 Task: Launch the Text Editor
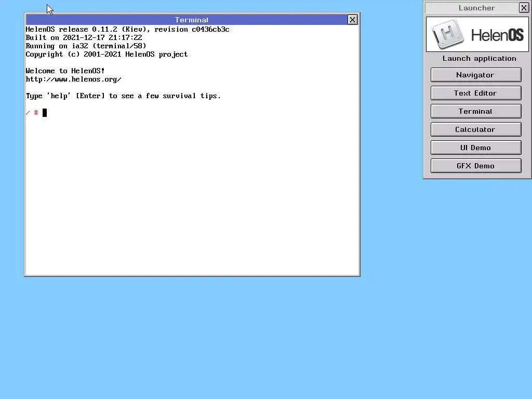[476, 93]
